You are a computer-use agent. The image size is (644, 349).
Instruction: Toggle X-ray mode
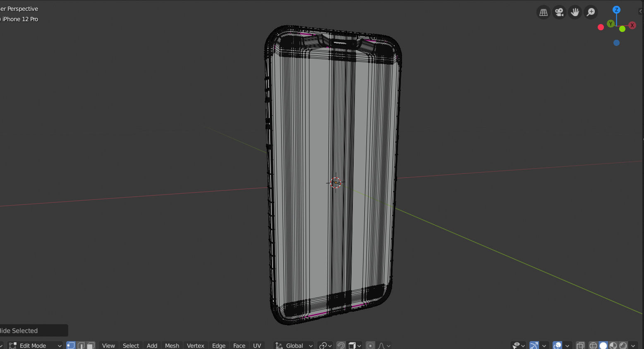point(580,345)
